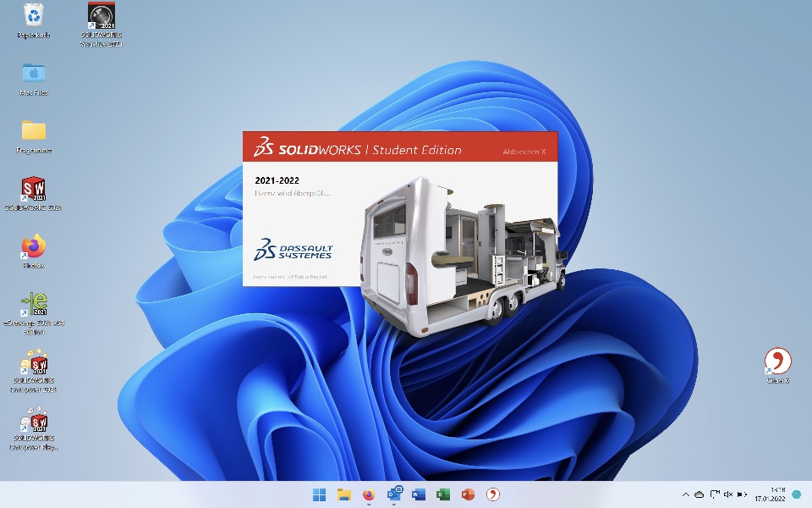Click the 2021-2022 version text
This screenshot has height=508, width=812.
[277, 180]
